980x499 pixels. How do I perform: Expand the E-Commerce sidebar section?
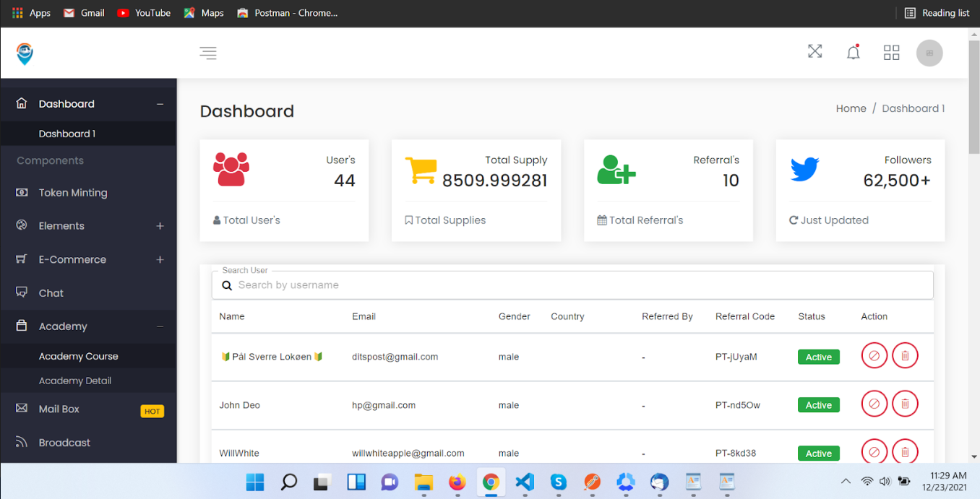160,259
